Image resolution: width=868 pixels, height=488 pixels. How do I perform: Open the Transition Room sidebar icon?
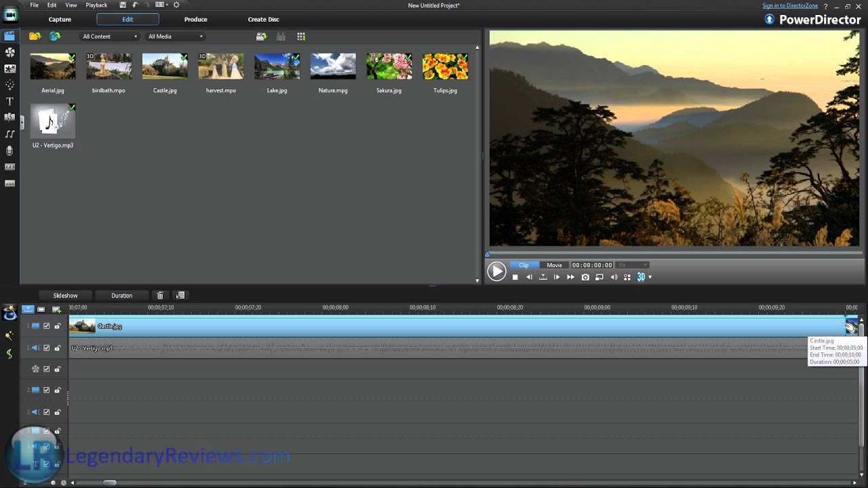[x=9, y=118]
